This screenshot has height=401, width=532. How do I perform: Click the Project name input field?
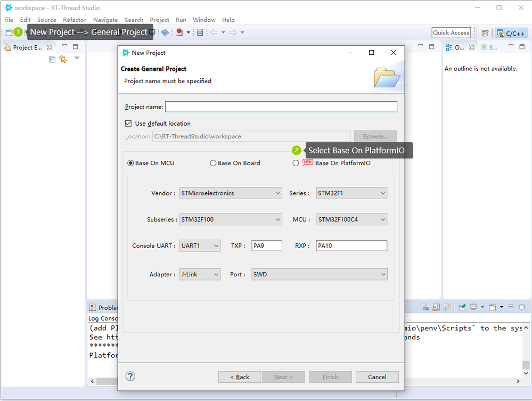click(x=281, y=107)
